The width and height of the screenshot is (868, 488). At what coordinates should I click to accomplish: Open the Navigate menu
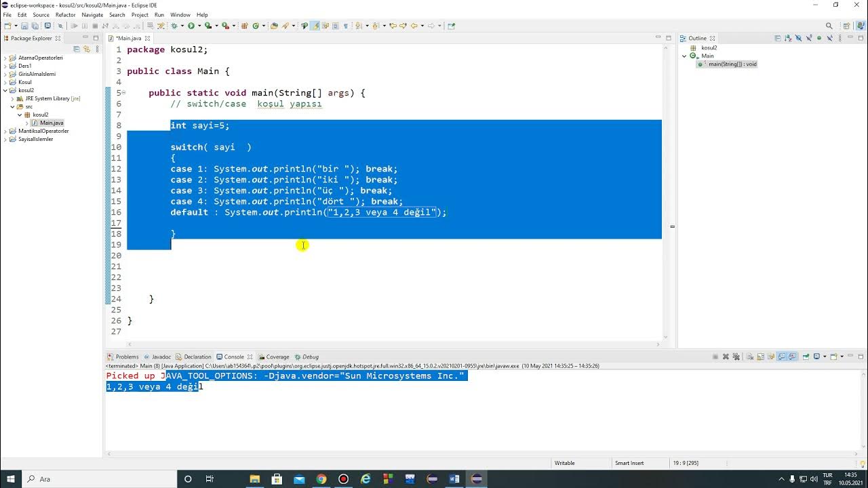pos(92,14)
